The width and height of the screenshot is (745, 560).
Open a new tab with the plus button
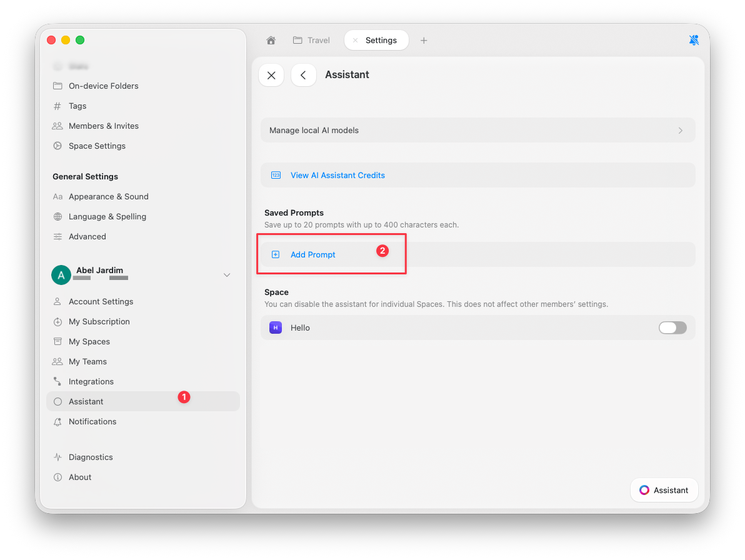click(424, 39)
